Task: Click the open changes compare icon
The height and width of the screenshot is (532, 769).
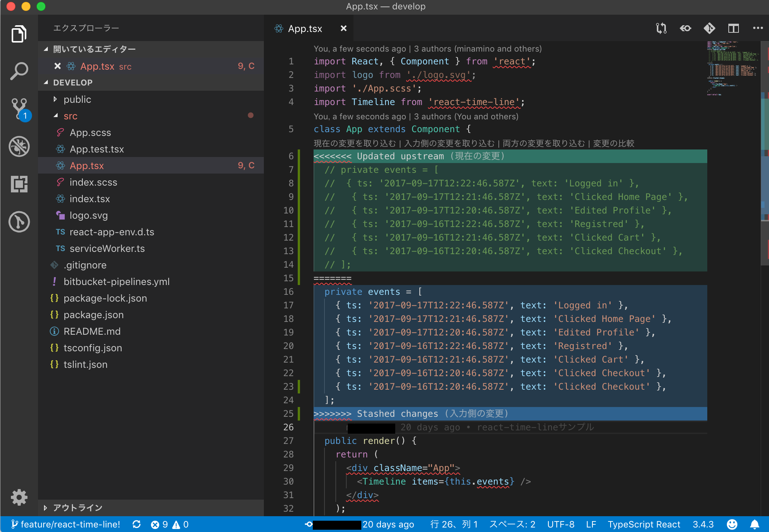Action: click(x=661, y=28)
